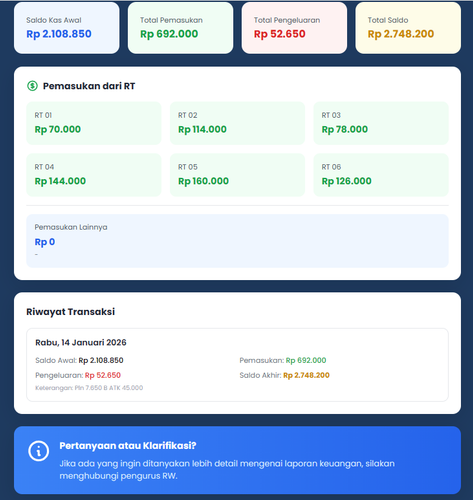473x500 pixels.
Task: Click the Pengeluaran line in transaction history
Action: [x=78, y=375]
